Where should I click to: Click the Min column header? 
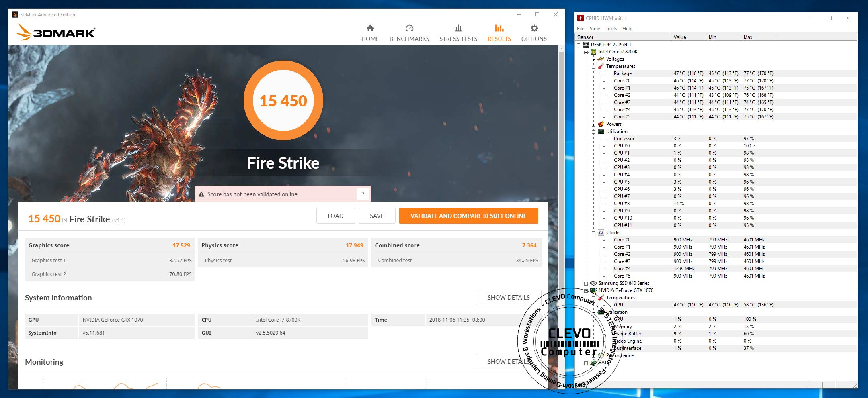pyautogui.click(x=723, y=37)
